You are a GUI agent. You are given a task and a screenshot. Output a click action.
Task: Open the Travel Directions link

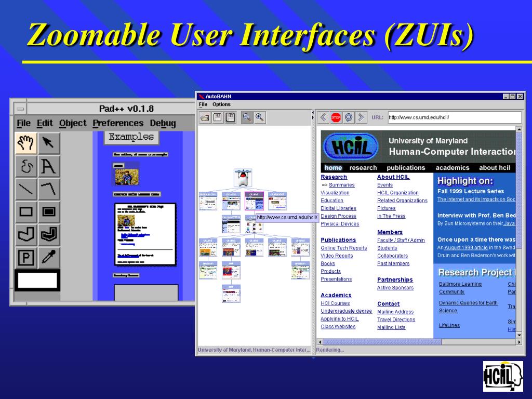[396, 320]
